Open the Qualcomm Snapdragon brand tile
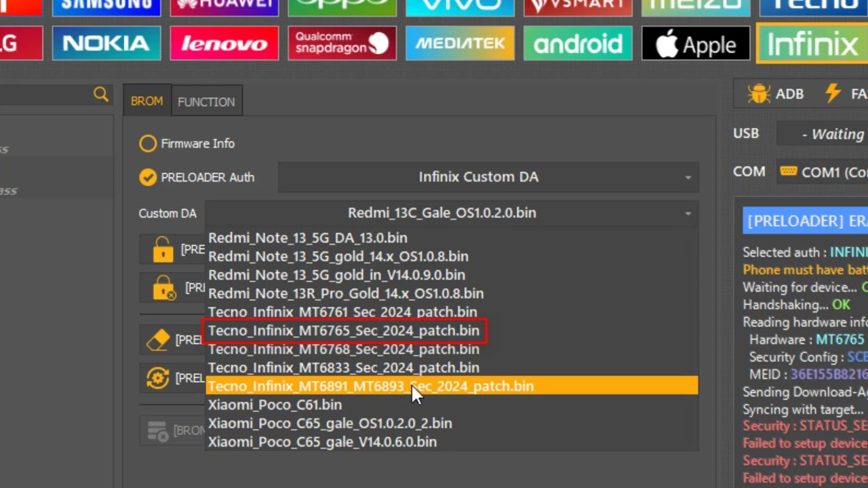 pos(342,43)
